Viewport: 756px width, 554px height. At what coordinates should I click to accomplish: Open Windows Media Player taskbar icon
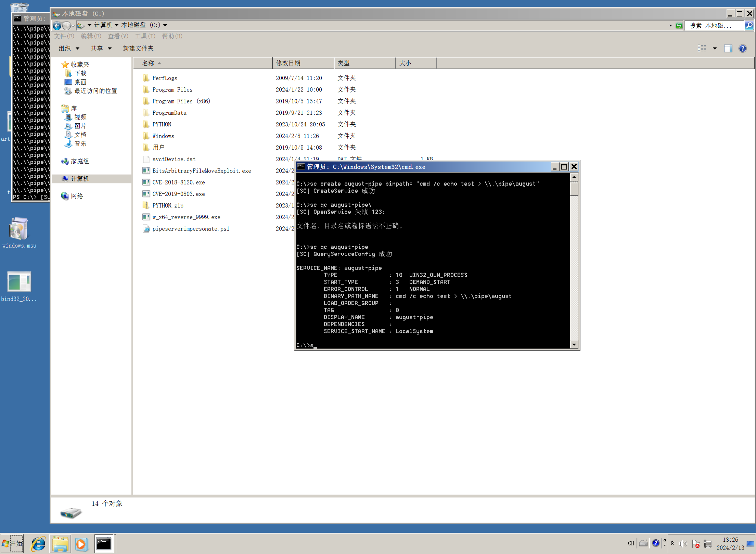click(x=81, y=544)
